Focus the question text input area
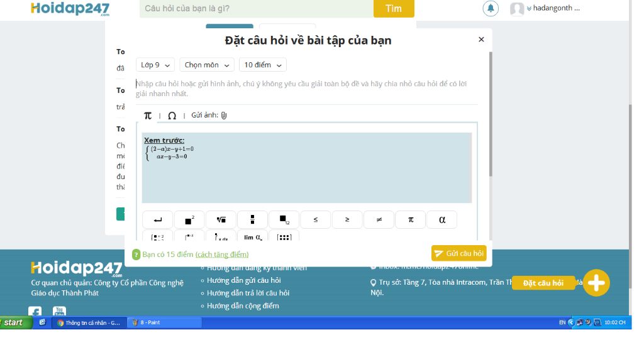Viewport: 644px width, 362px height. (307, 89)
